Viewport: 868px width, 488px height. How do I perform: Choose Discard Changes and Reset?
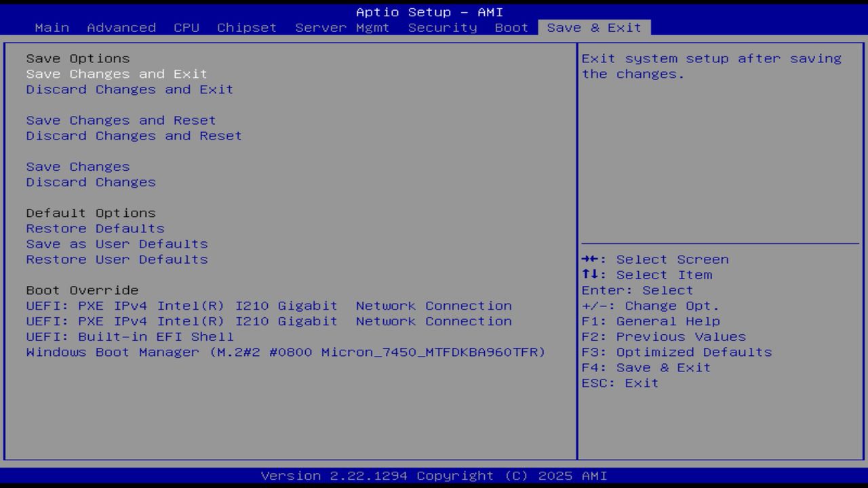coord(134,136)
